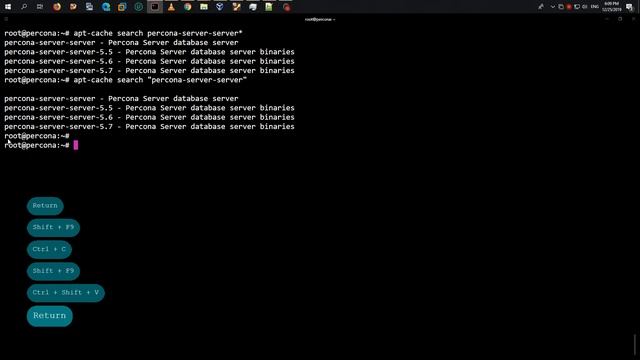Open the green file manager taskbar icon
This screenshot has height=360, width=640.
(x=204, y=7)
